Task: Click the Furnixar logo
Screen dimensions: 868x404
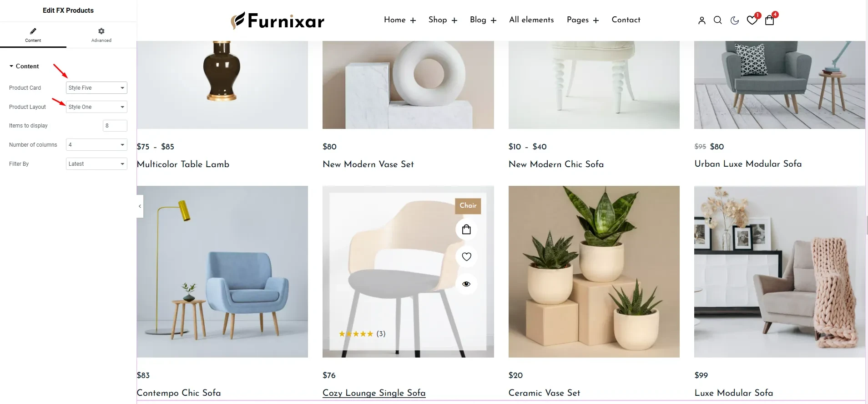Action: click(278, 20)
